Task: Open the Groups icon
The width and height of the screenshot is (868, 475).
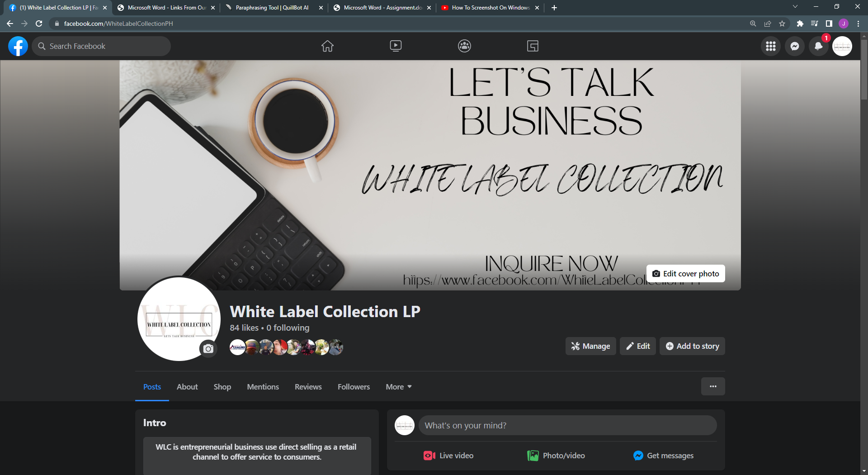Action: (x=464, y=46)
